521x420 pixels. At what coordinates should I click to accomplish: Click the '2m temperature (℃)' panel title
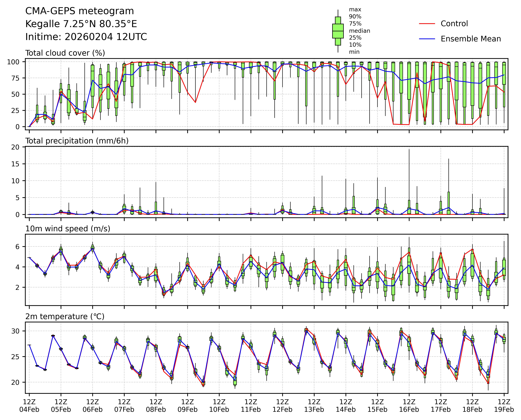coord(65,316)
